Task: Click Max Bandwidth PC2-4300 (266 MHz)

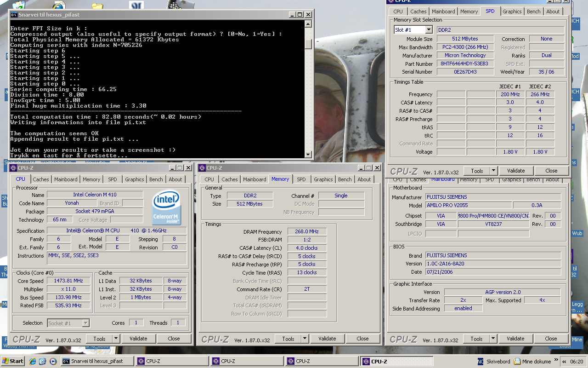Action: (464, 47)
